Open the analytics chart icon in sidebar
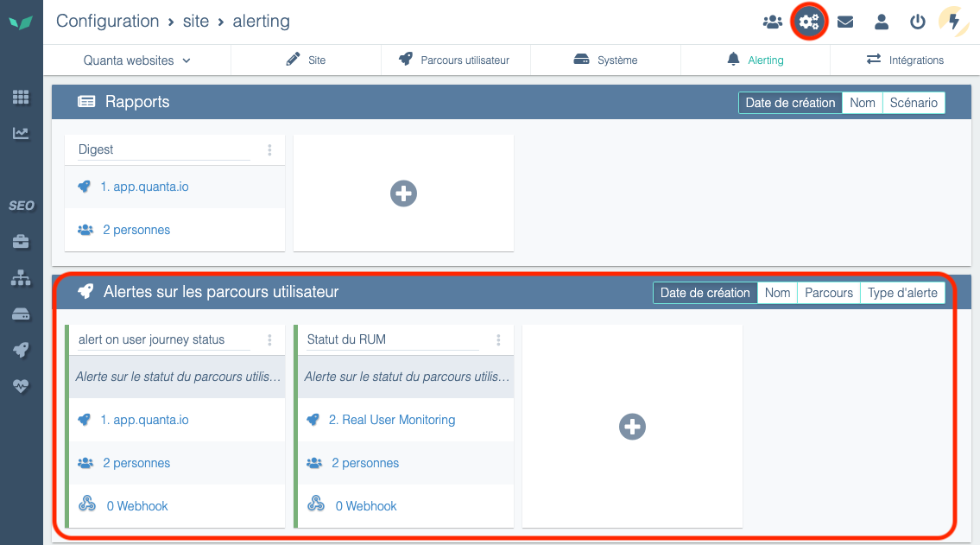The width and height of the screenshot is (980, 545). coord(20,133)
